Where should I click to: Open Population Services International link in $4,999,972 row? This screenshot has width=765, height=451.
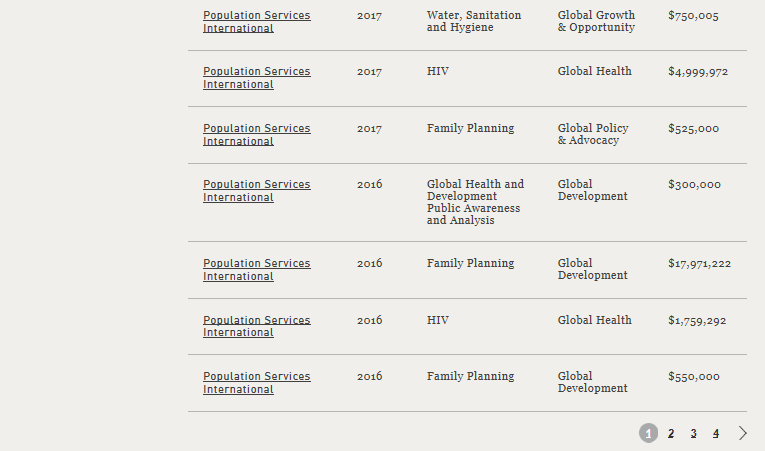click(257, 78)
